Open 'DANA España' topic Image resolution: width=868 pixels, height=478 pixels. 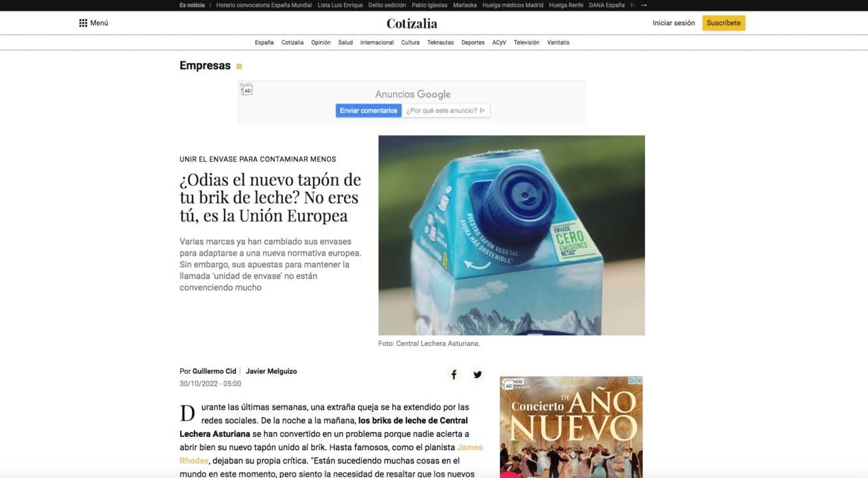606,5
